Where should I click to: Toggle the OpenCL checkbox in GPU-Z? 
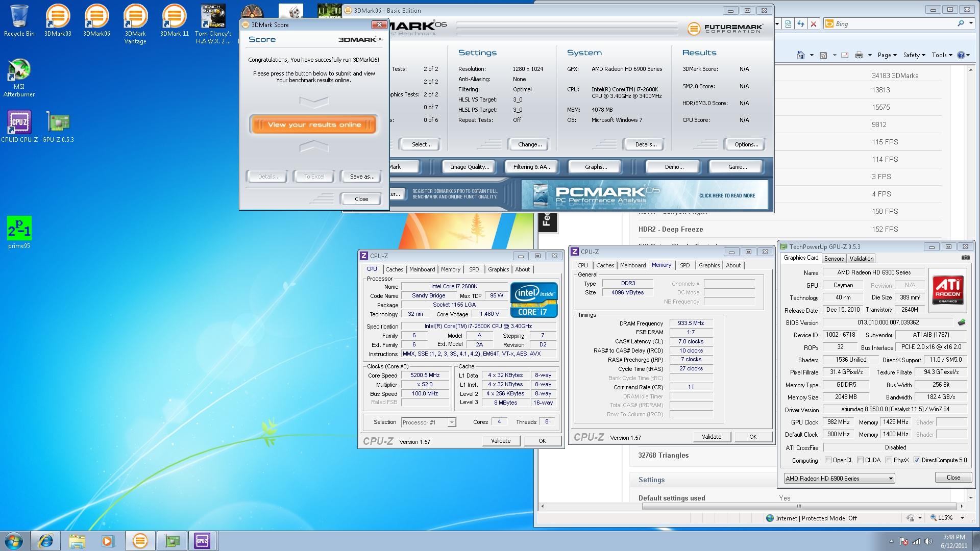coord(828,460)
